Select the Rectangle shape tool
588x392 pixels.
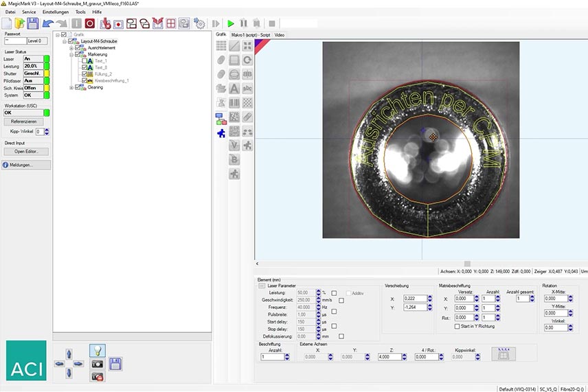click(x=234, y=60)
